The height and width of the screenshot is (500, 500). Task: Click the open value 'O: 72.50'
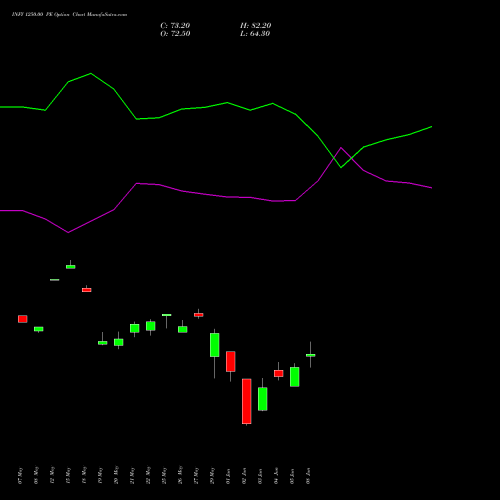(x=175, y=34)
